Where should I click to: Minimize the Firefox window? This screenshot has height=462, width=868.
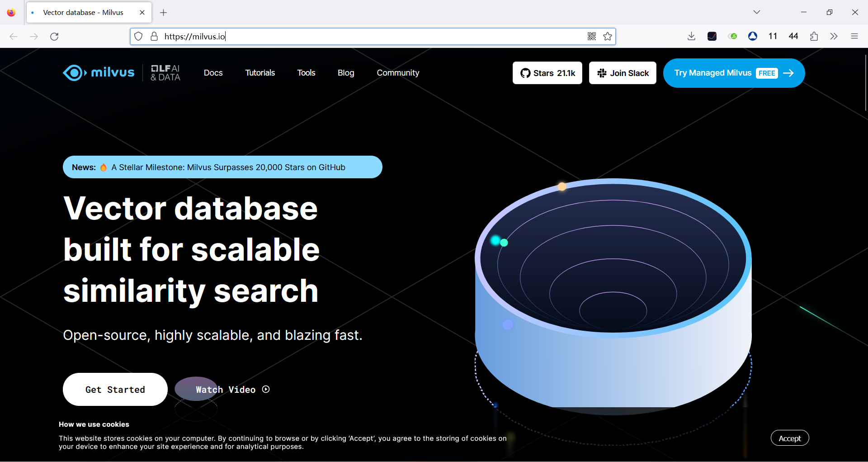click(x=804, y=12)
